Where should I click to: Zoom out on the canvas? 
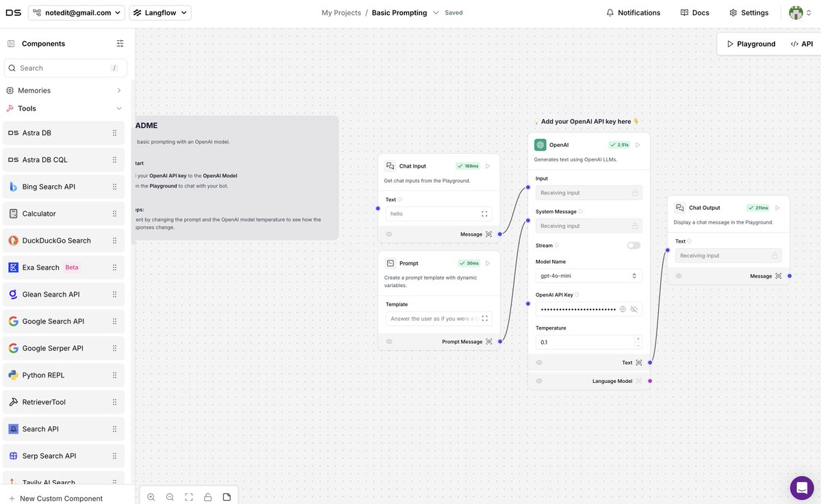pyautogui.click(x=170, y=497)
